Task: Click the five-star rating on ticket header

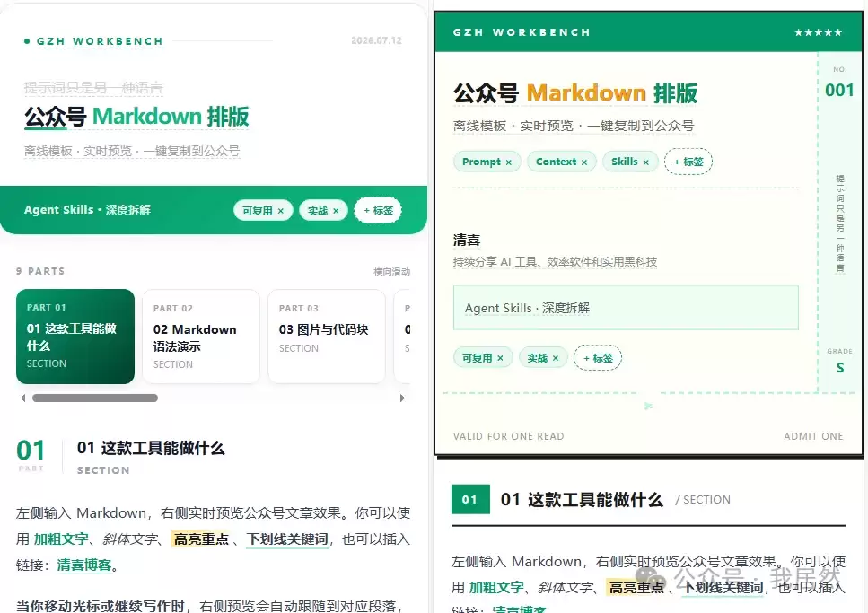Action: tap(818, 32)
